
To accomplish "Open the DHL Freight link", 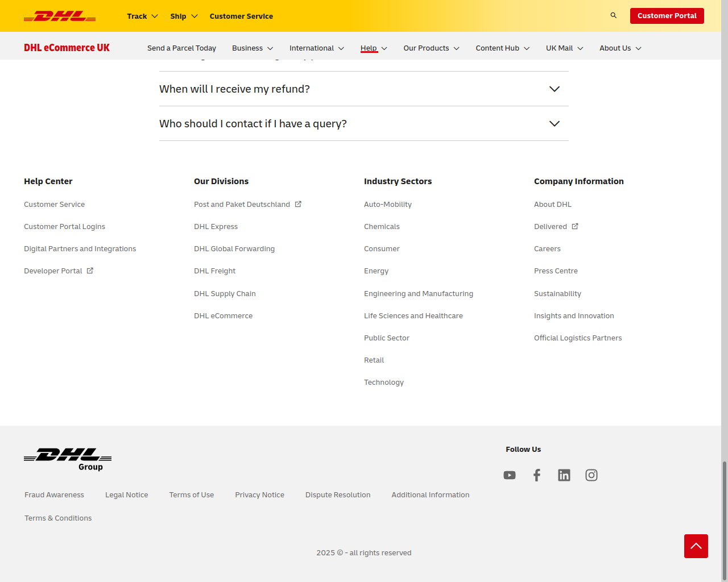I will tap(215, 271).
